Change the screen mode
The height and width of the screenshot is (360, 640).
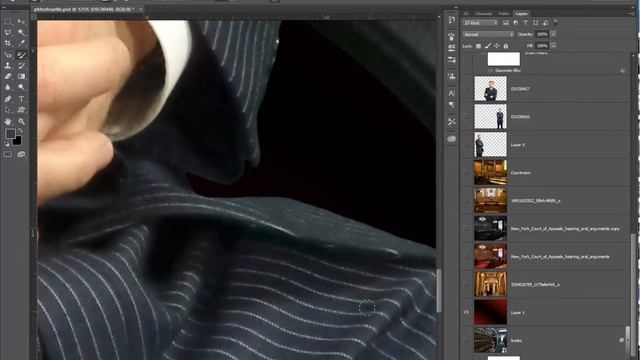tap(21, 154)
